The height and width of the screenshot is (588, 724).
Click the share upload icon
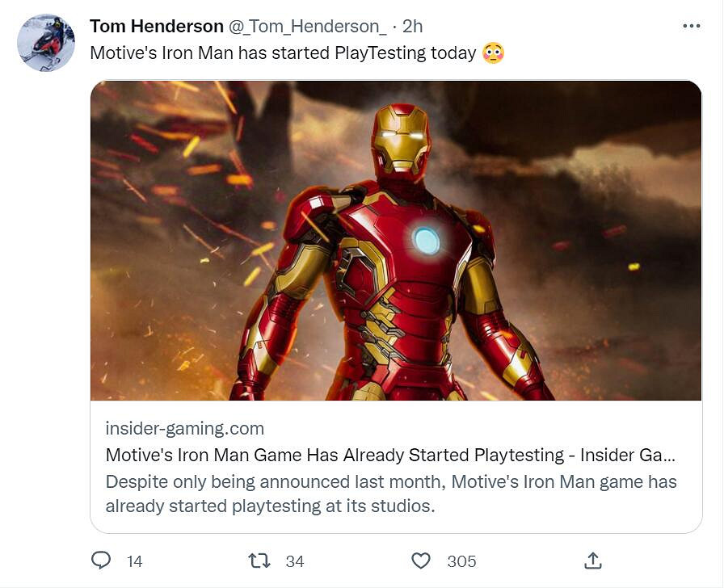point(592,560)
